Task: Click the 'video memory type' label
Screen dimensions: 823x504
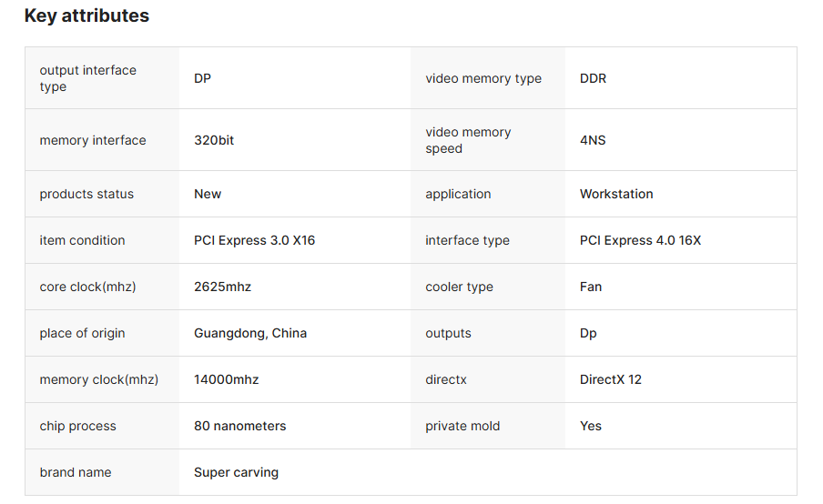Action: point(483,78)
